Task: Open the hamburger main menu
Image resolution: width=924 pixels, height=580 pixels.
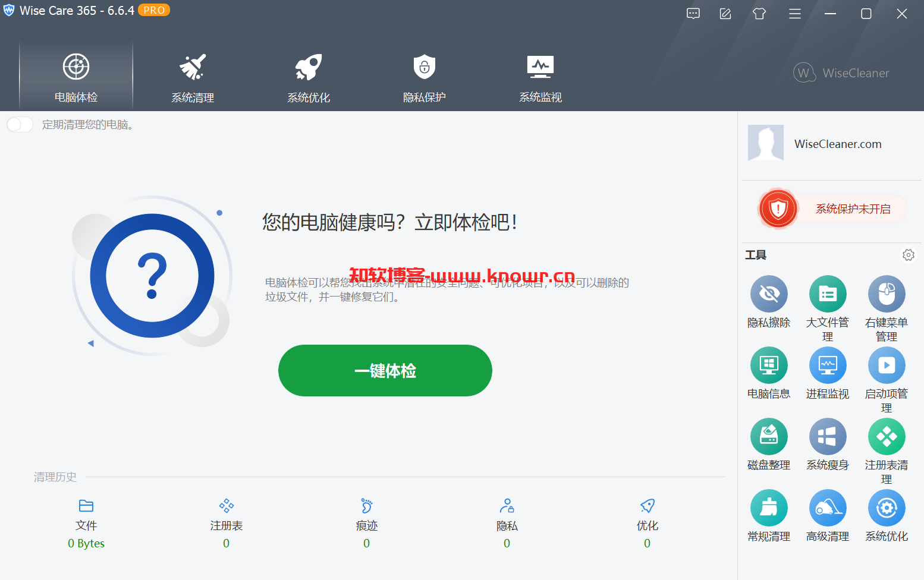Action: 795,14
